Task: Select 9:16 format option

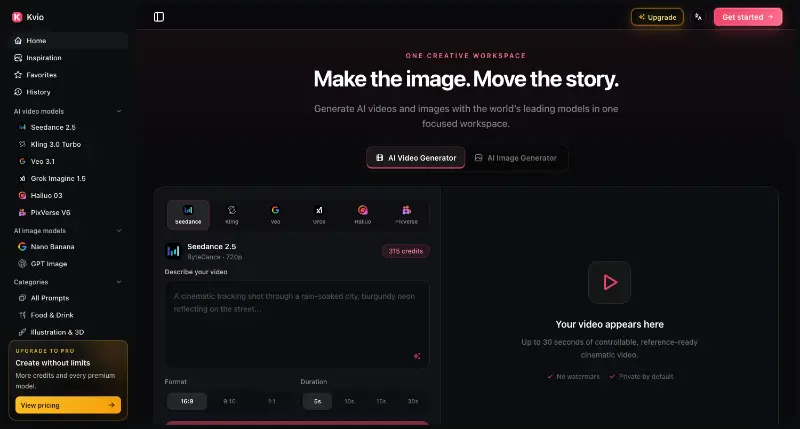Action: [x=230, y=401]
